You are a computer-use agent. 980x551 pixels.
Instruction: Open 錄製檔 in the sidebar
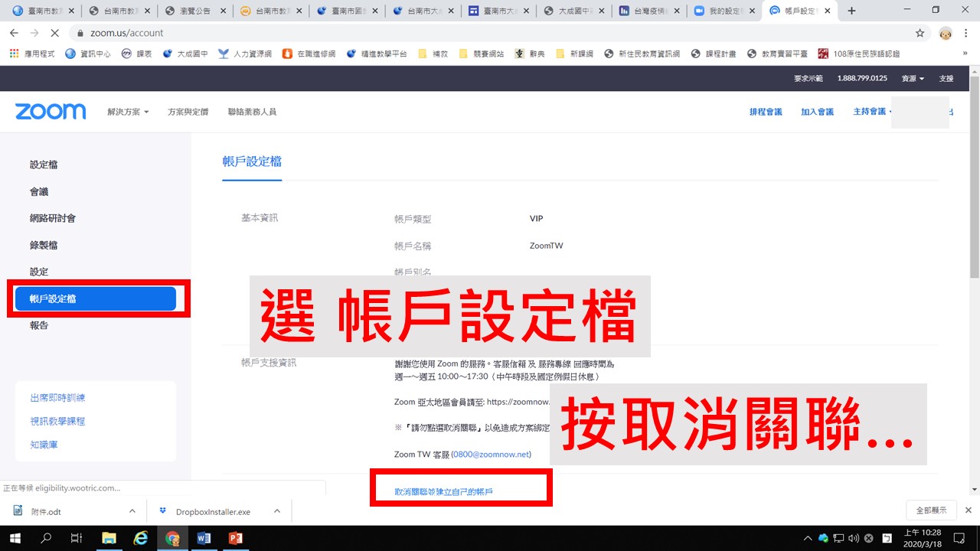[x=44, y=245]
